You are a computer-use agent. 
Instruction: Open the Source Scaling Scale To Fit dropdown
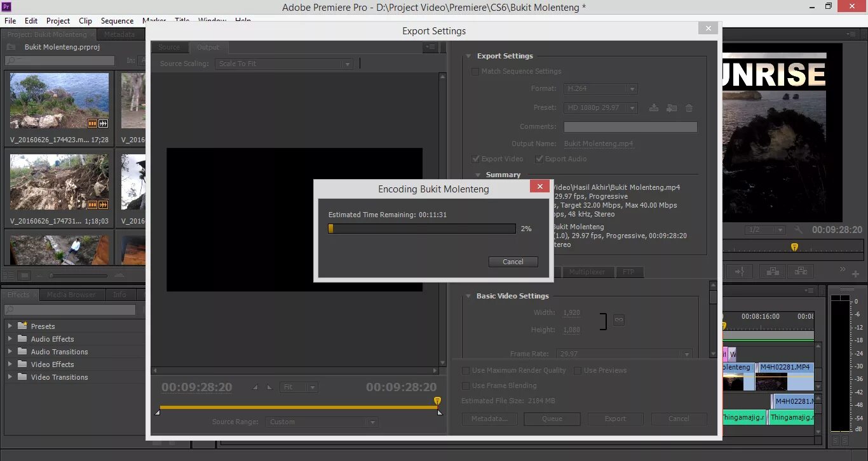click(283, 63)
